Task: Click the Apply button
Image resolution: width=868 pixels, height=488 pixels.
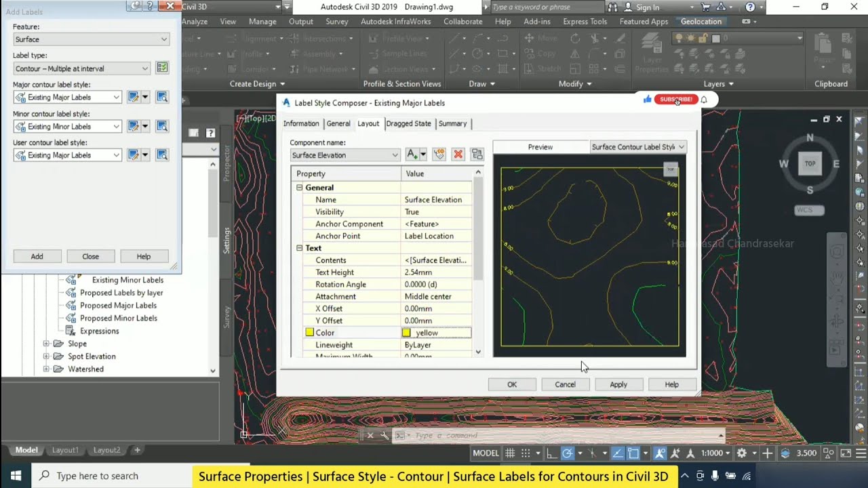Action: tap(618, 384)
